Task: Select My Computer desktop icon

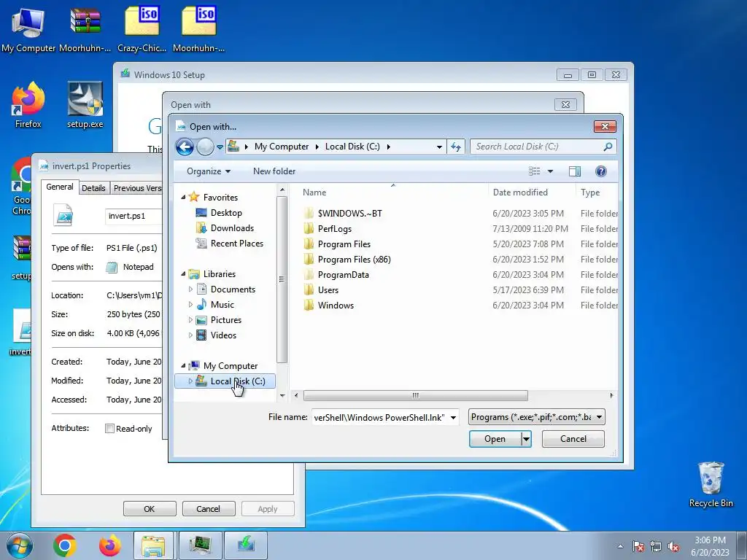Action: [28, 29]
